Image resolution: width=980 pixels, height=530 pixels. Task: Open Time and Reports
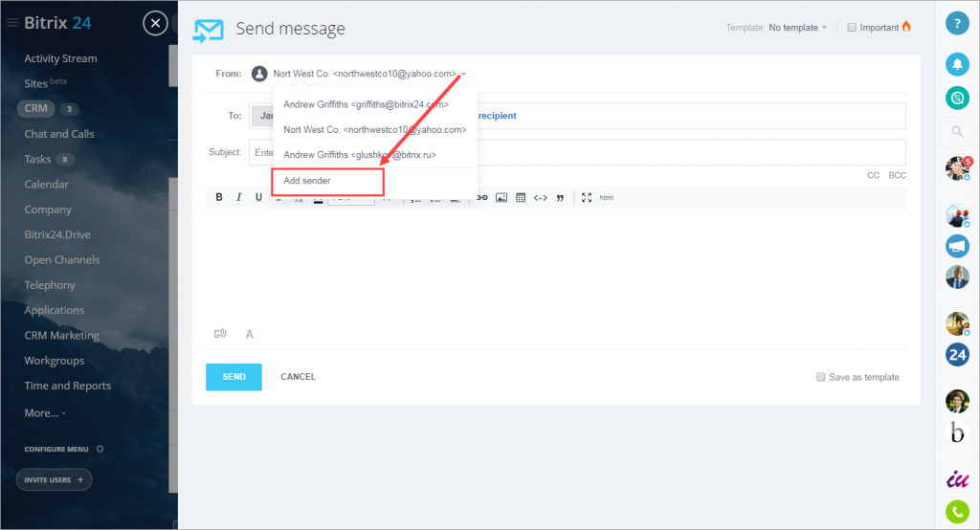[x=68, y=386]
